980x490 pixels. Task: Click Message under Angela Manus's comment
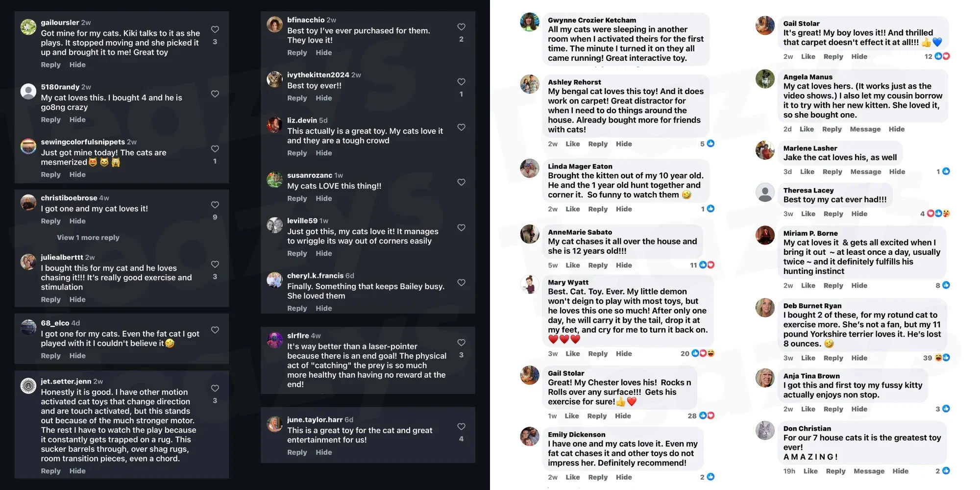pos(865,129)
